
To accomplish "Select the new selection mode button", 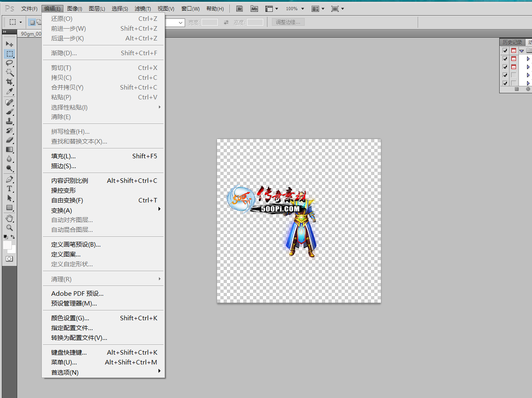I will point(32,22).
